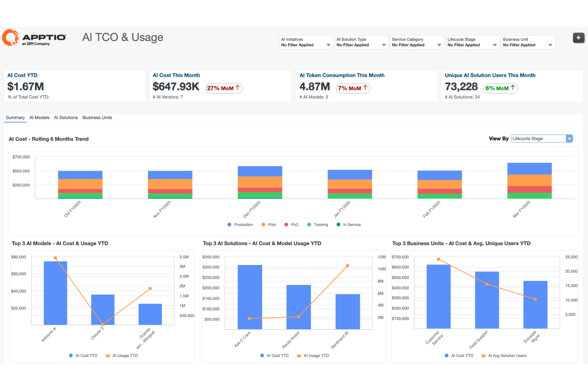Click the AI Token Consumption This Month title
588x392 pixels.
(x=342, y=75)
